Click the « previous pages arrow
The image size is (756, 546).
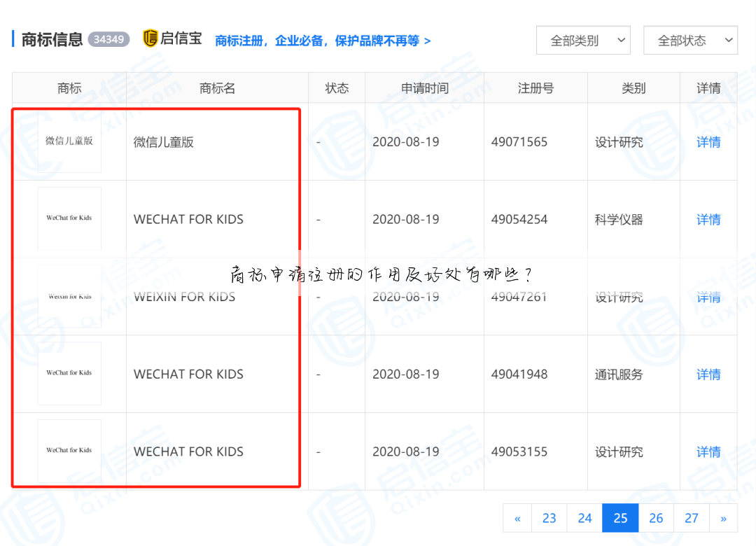517,518
